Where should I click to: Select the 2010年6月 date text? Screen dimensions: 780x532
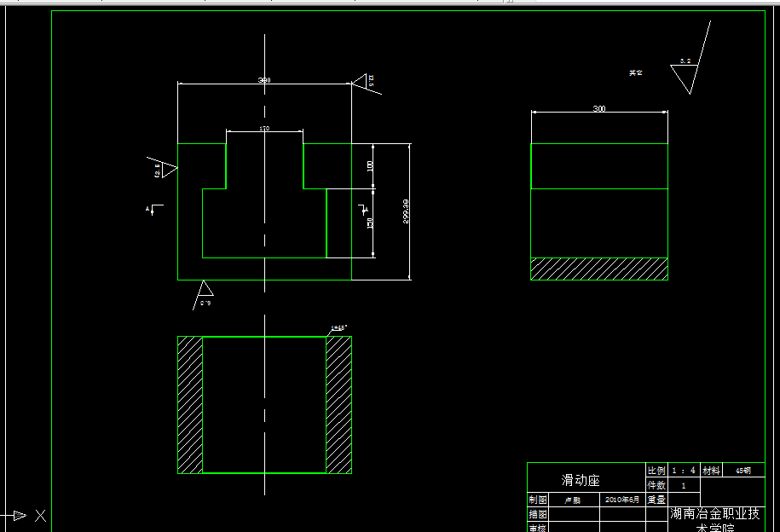621,500
